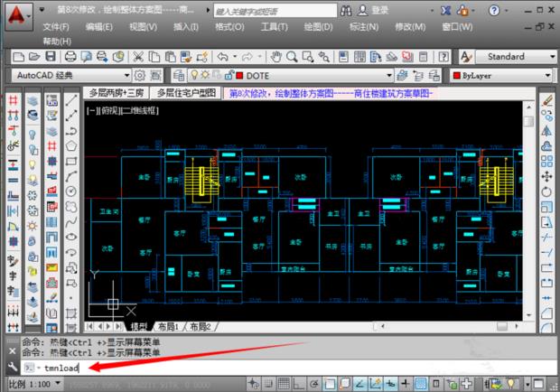Jump to first layout tab arrow
Viewport: 560px width, 392px height.
89,326
